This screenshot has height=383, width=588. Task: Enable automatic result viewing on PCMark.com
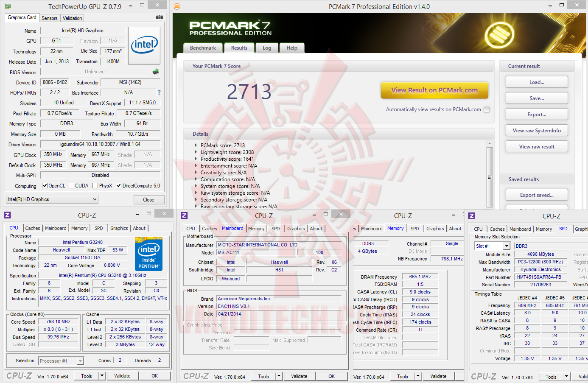click(487, 109)
